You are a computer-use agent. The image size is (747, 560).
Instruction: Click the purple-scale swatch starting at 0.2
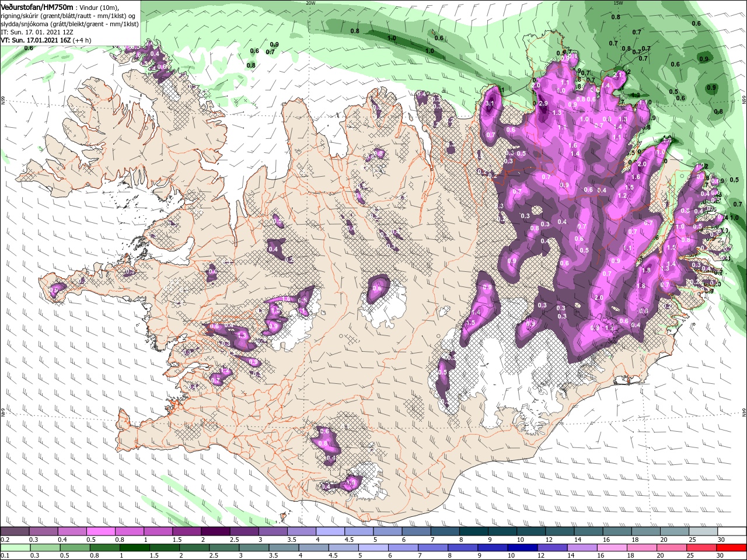pyautogui.click(x=15, y=531)
